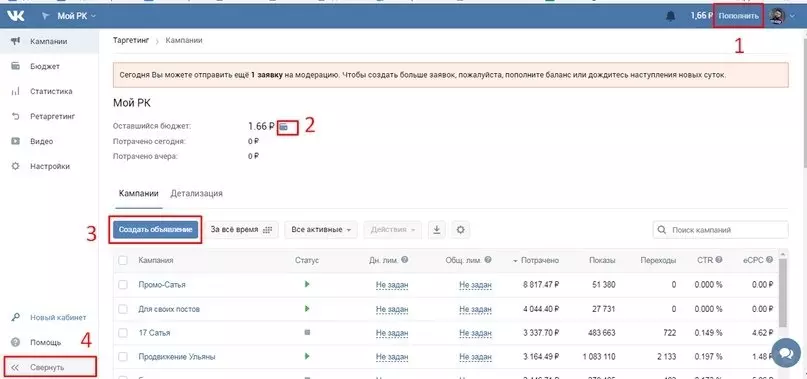Click the Таргетинг breadcrumb link
This screenshot has width=807, height=379.
[131, 40]
